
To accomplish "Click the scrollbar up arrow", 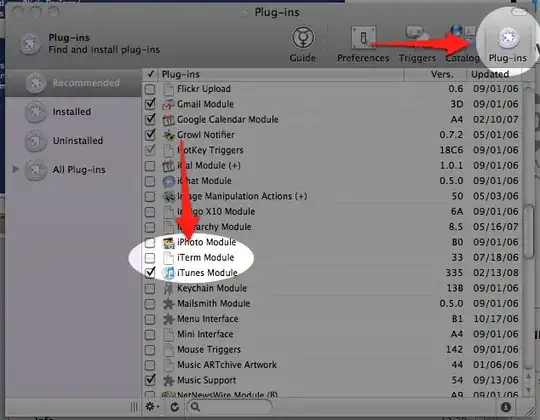I will coord(528,377).
